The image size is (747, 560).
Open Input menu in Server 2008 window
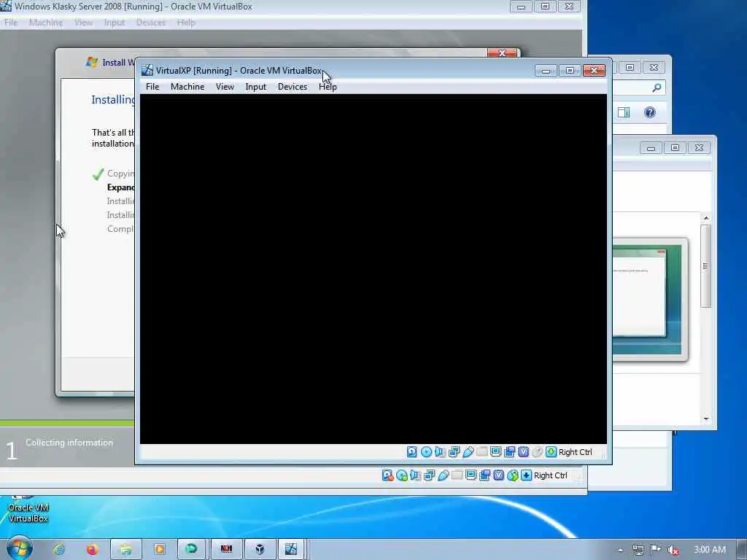tap(114, 23)
